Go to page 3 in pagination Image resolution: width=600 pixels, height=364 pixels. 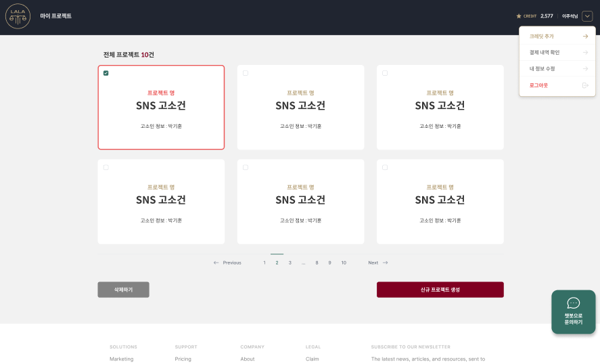click(x=290, y=263)
